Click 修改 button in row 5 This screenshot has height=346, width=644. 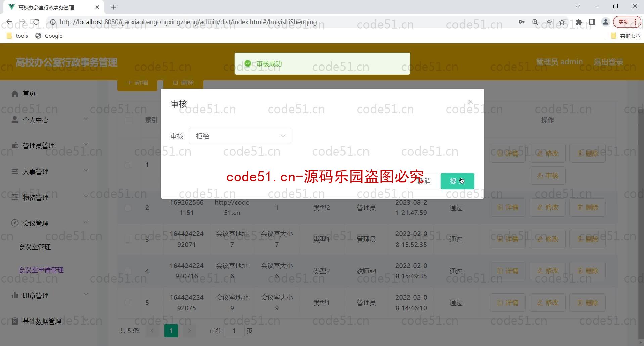tap(548, 303)
